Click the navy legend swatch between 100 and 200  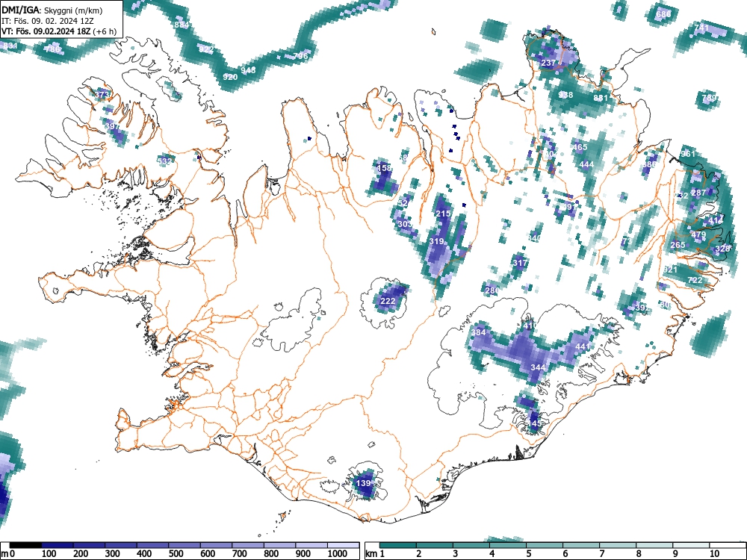pos(58,545)
